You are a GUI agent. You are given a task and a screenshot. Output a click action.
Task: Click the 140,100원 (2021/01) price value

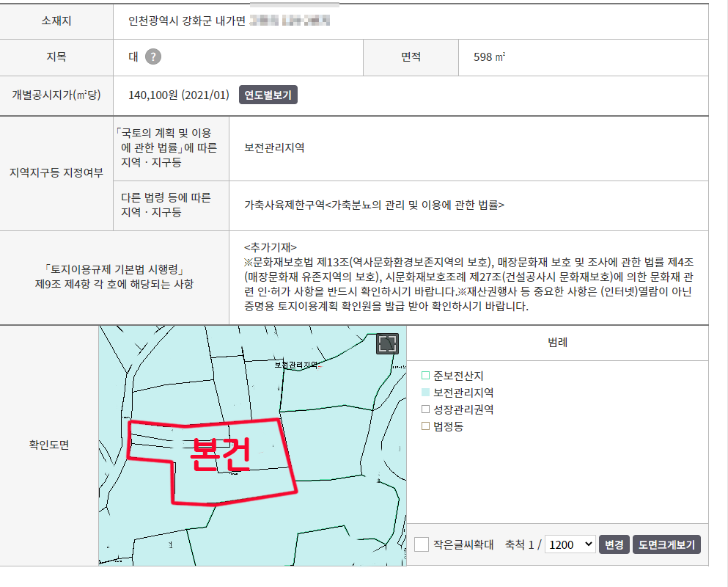(x=179, y=95)
